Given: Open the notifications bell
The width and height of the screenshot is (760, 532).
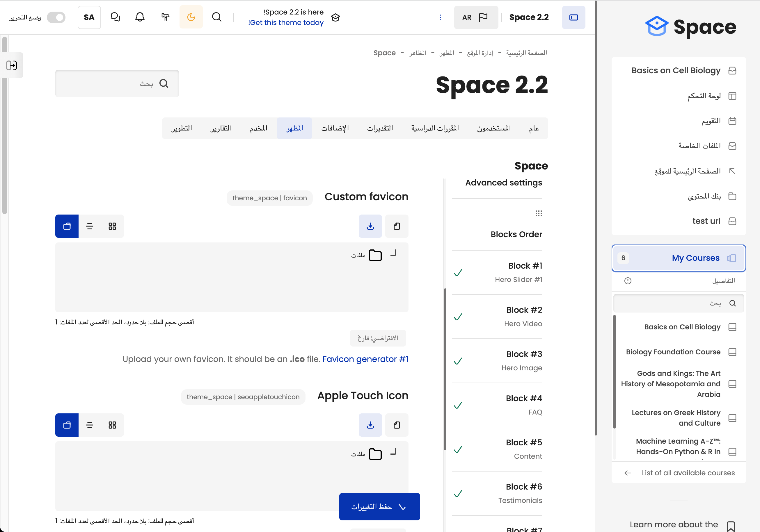Looking at the screenshot, I should coord(140,17).
